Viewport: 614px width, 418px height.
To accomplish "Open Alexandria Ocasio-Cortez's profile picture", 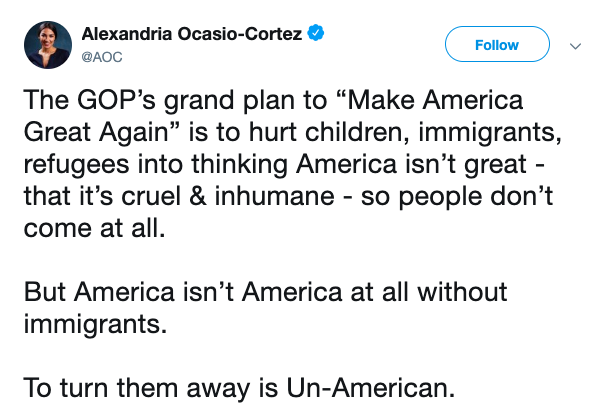I will click(46, 45).
